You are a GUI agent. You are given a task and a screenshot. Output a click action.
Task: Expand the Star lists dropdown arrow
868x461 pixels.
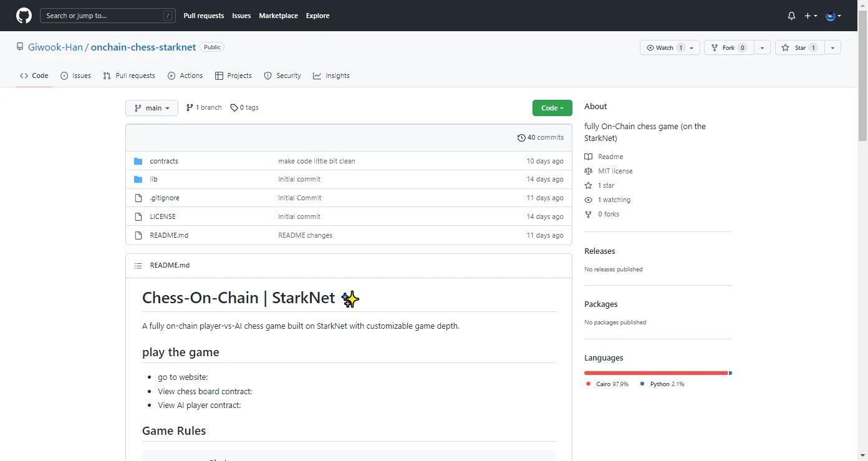pyautogui.click(x=833, y=48)
